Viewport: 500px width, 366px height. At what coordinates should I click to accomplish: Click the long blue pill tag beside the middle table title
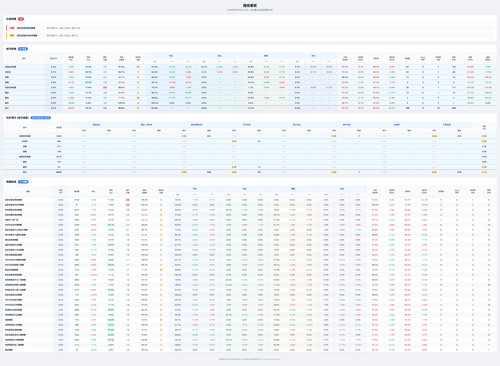pos(41,118)
